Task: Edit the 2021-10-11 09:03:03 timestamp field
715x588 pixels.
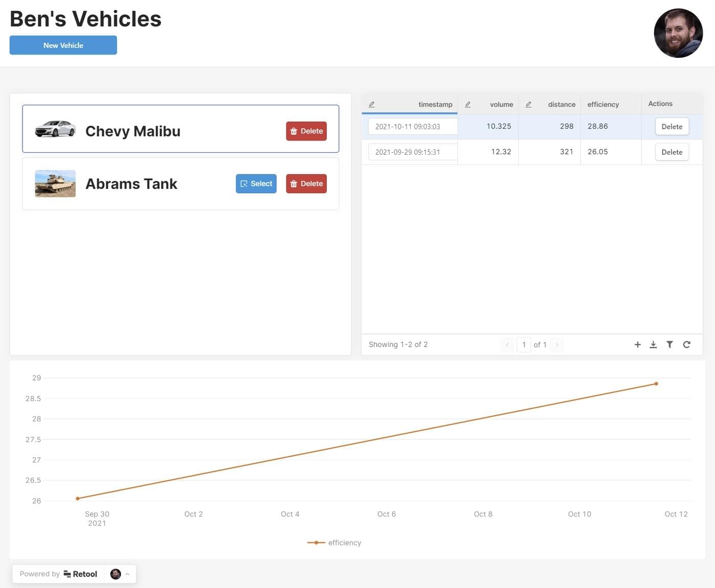Action: pyautogui.click(x=412, y=127)
